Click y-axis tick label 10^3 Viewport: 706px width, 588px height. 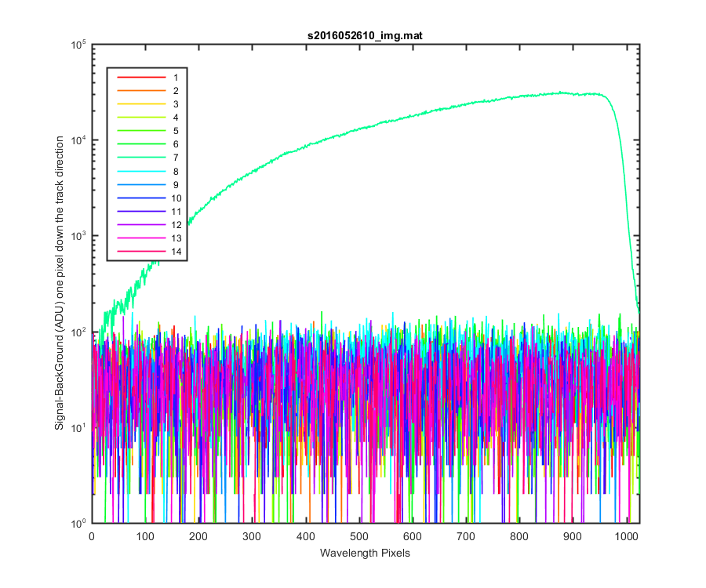79,236
